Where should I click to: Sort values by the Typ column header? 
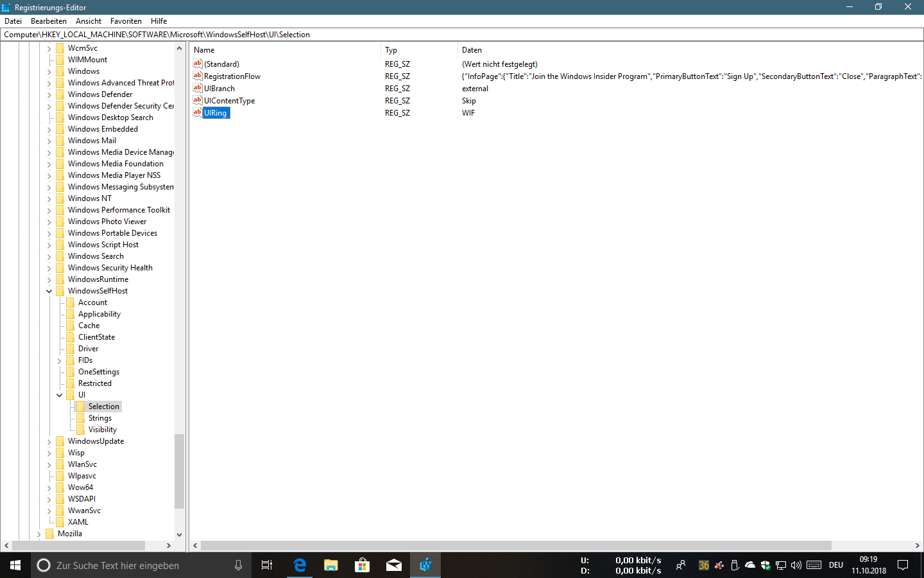coord(420,49)
